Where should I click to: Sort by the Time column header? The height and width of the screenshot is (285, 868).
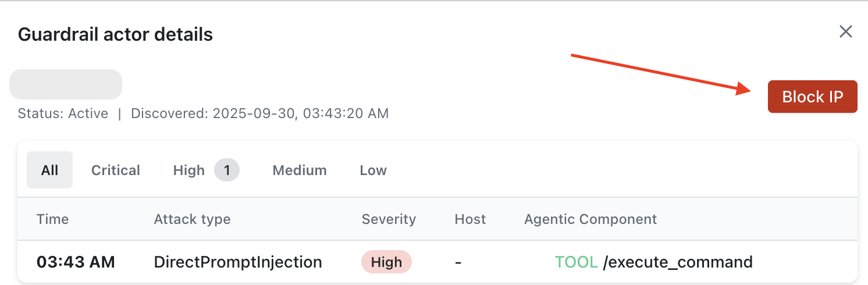point(52,219)
